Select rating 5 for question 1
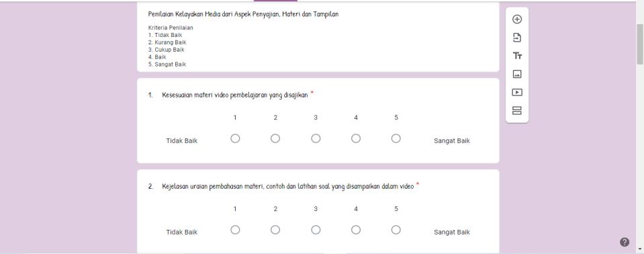The width and height of the screenshot is (644, 254). pos(396,138)
